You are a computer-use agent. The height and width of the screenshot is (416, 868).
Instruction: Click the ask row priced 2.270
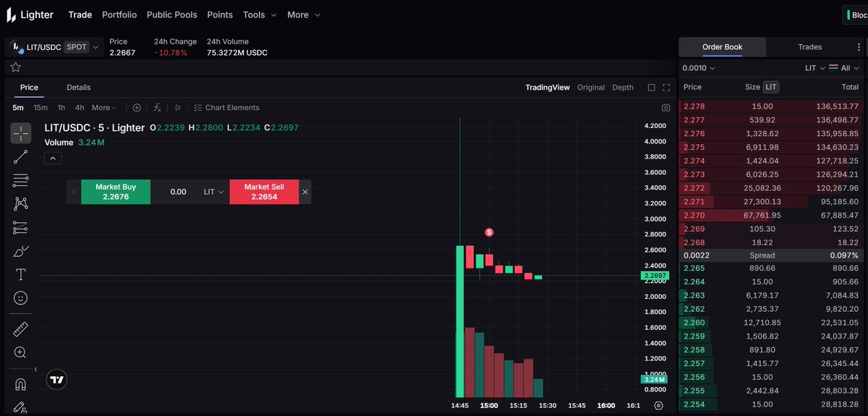tap(770, 216)
